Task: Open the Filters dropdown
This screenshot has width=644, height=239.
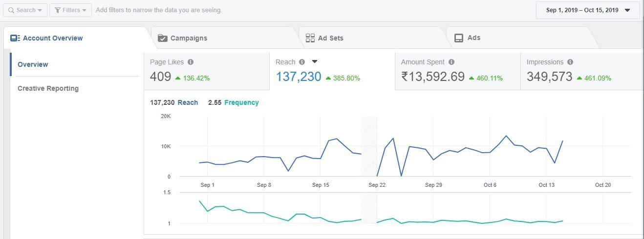Action: click(70, 10)
